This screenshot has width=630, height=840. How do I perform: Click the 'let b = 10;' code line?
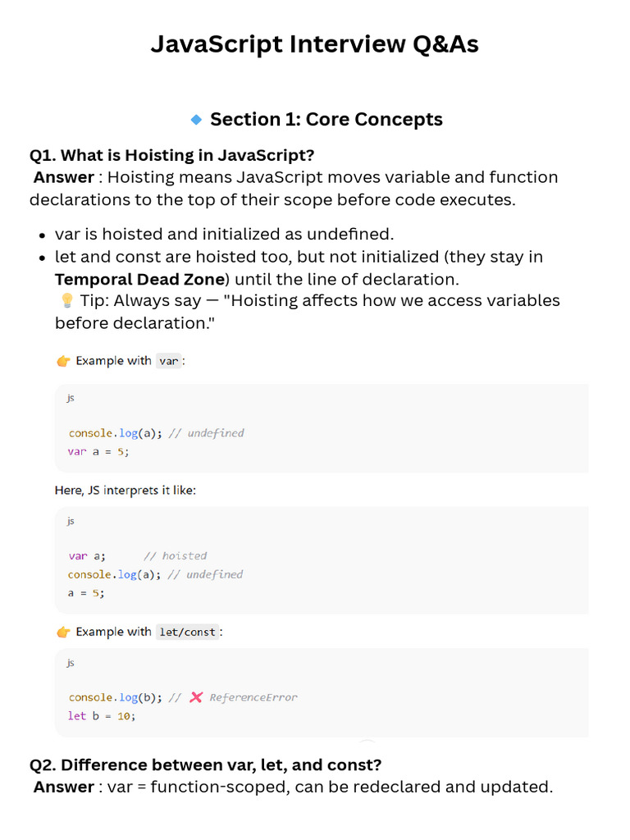tap(102, 716)
